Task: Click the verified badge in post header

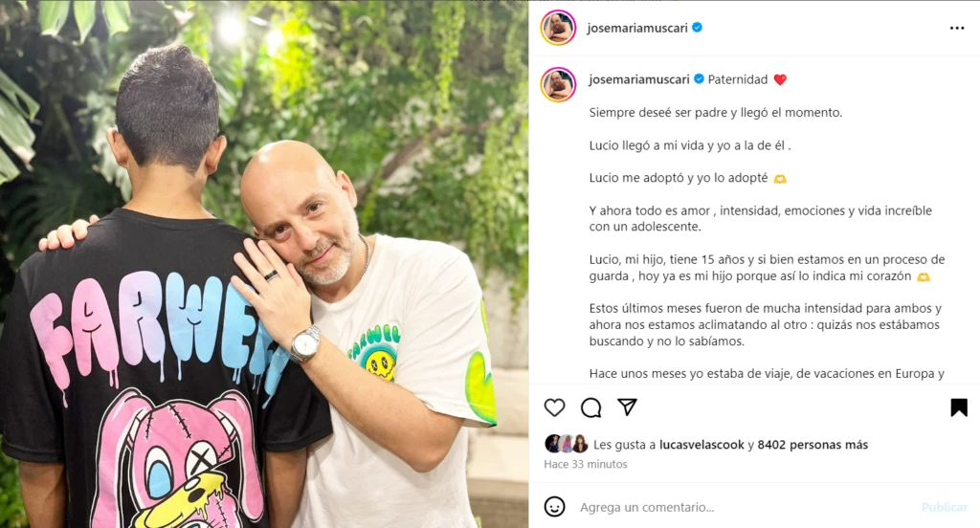Action: click(698, 28)
